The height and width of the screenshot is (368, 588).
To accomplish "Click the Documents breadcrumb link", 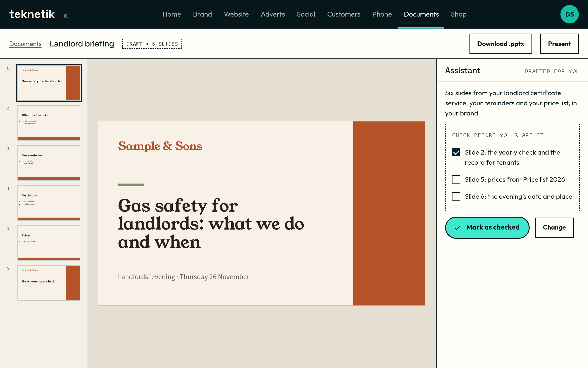I will pyautogui.click(x=25, y=44).
